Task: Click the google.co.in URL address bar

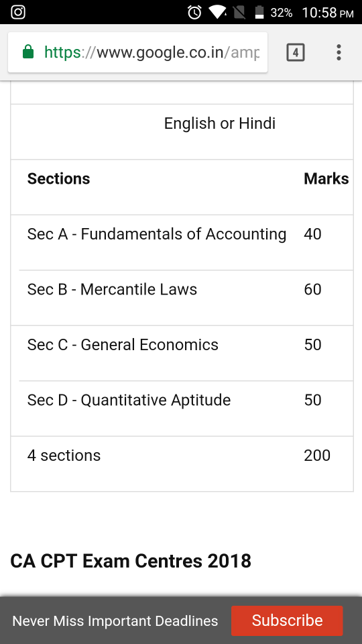Action: 138,52
